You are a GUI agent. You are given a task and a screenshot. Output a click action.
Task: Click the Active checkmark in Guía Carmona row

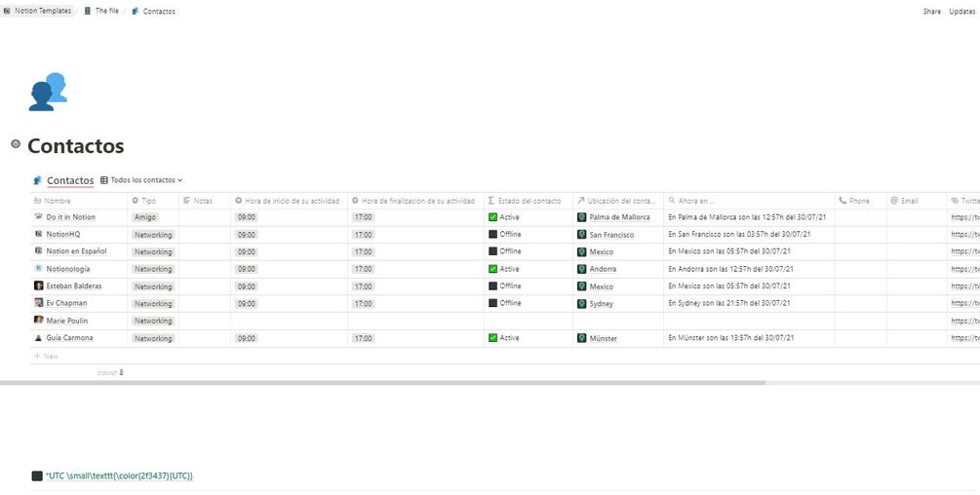click(492, 338)
